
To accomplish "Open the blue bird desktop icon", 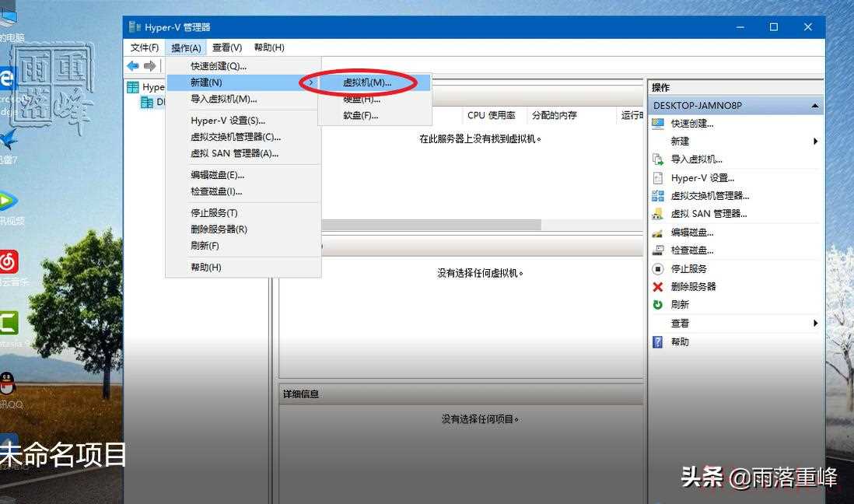I will [x=9, y=141].
